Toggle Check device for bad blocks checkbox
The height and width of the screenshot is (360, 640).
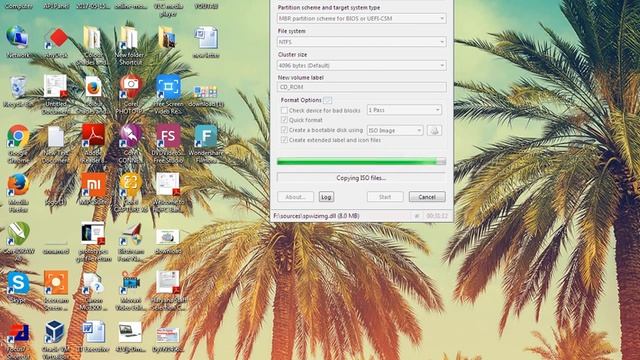[x=284, y=111]
